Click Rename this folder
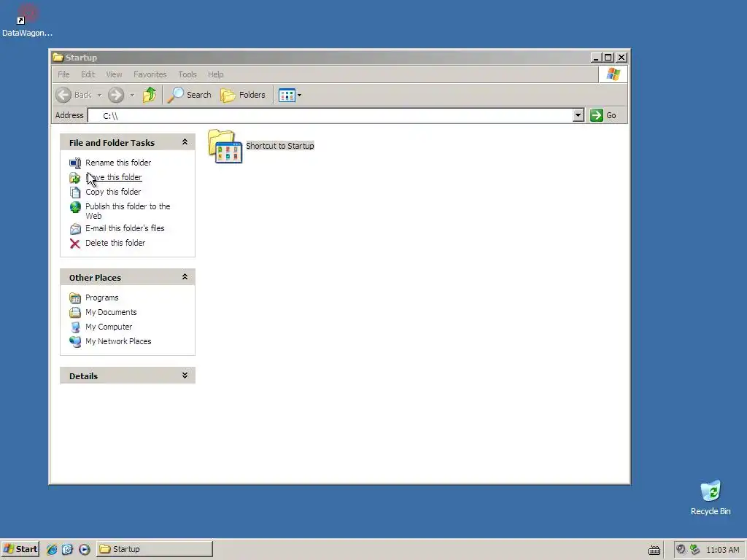747x560 pixels. pos(118,163)
